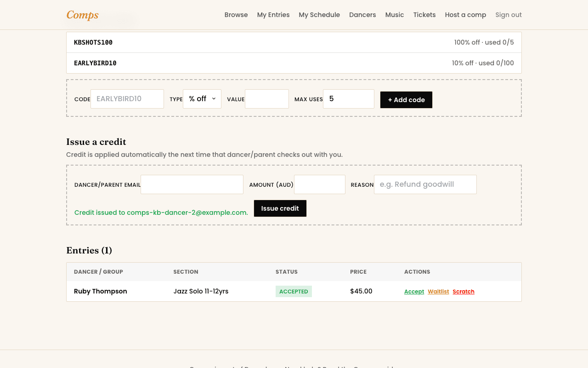Go to the Music page
Image resolution: width=588 pixels, height=368 pixels.
395,15
